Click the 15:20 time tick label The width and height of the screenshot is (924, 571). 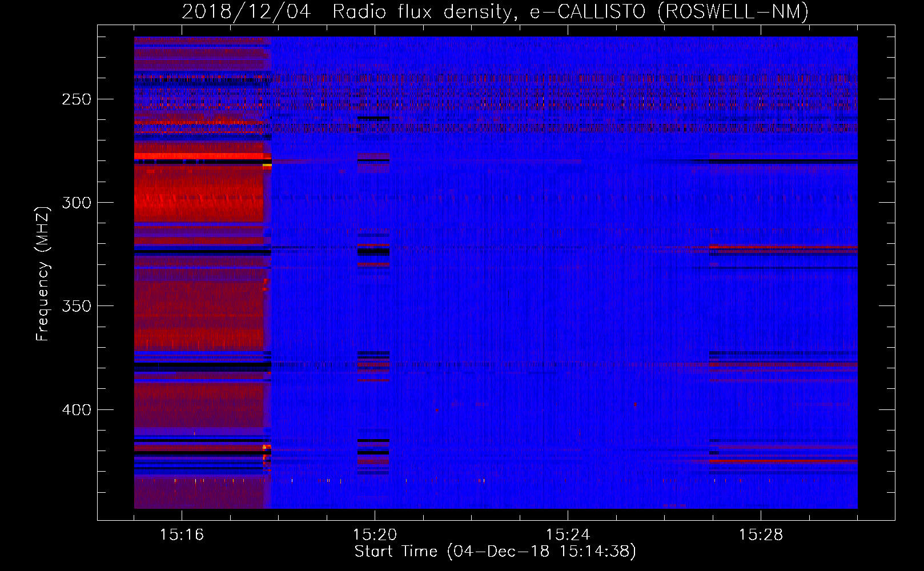pos(375,535)
